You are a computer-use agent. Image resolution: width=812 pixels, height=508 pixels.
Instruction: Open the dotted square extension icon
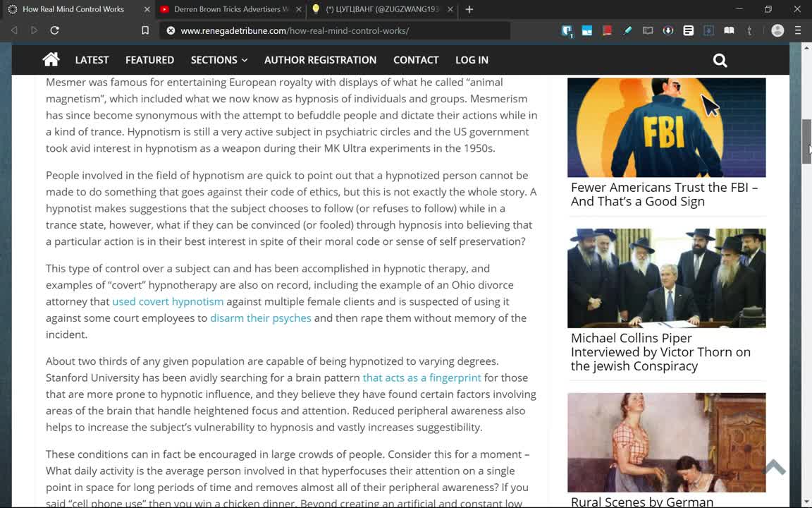point(708,30)
